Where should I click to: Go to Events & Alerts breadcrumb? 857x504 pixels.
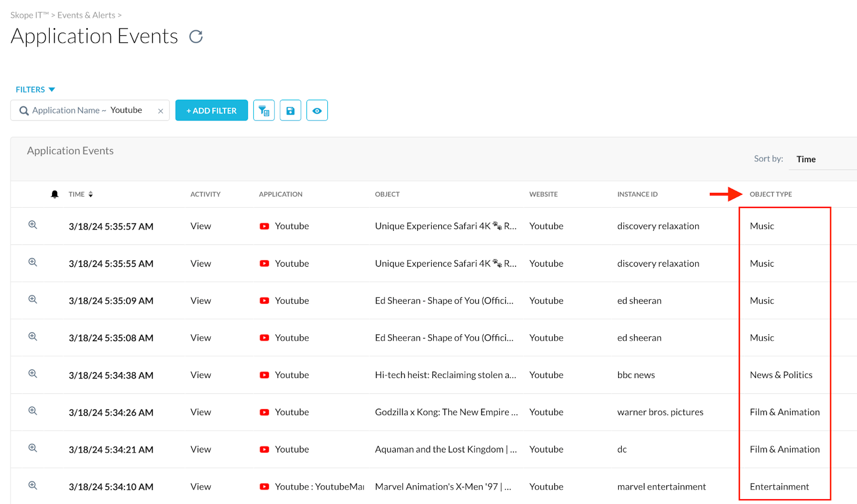86,15
